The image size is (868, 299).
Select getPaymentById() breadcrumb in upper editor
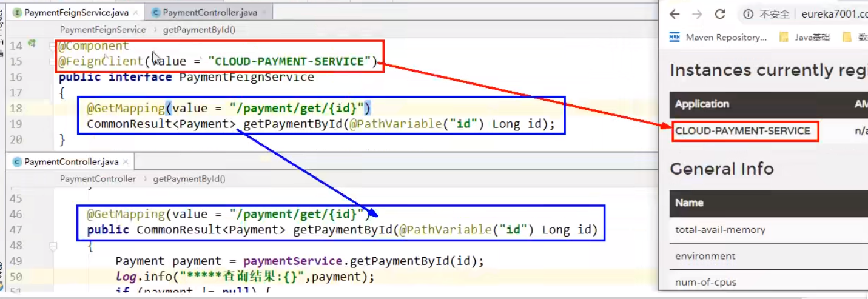(199, 29)
